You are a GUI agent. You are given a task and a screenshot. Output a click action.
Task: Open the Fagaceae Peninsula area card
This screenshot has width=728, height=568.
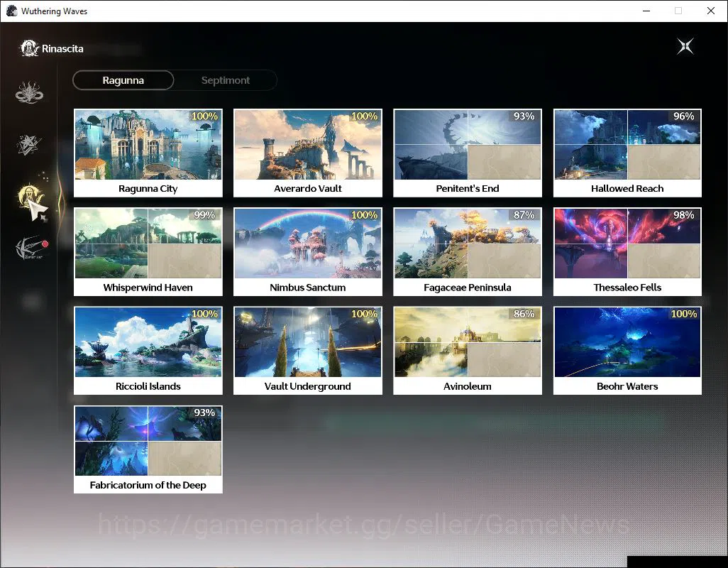coord(468,252)
